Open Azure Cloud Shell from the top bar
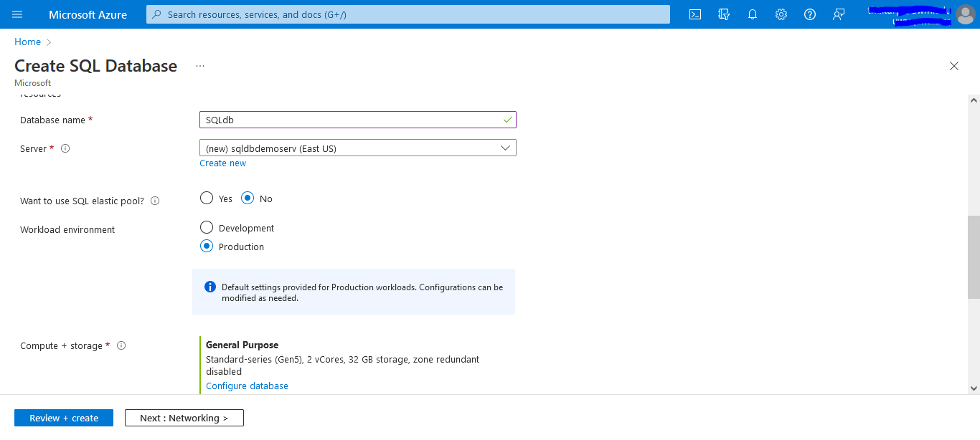 [694, 14]
